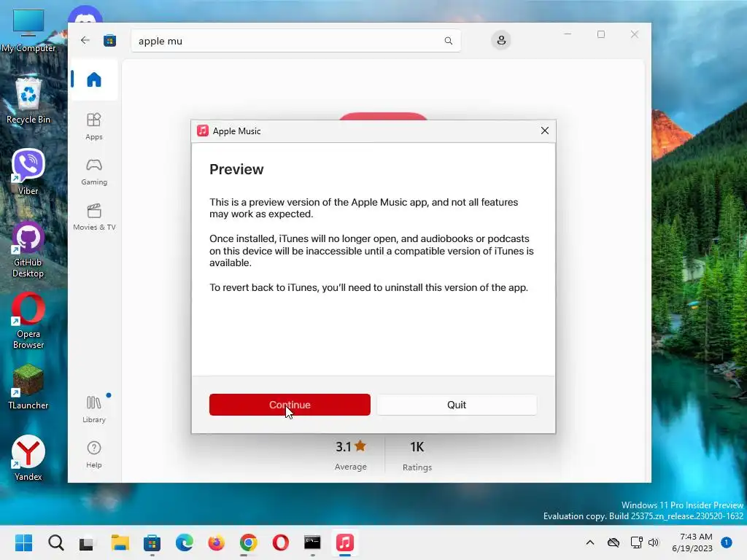Viewport: 747px width, 560px height.
Task: Click the Apple Music icon in dialog title
Action: (x=203, y=131)
